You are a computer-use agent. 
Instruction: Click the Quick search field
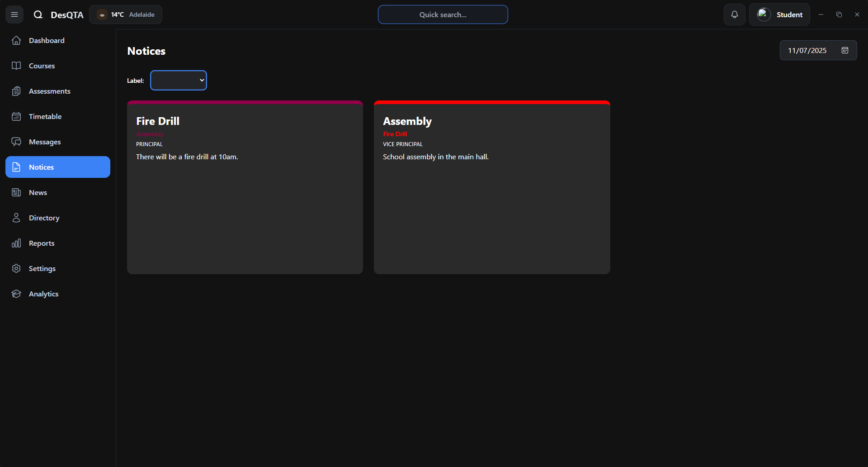(443, 14)
